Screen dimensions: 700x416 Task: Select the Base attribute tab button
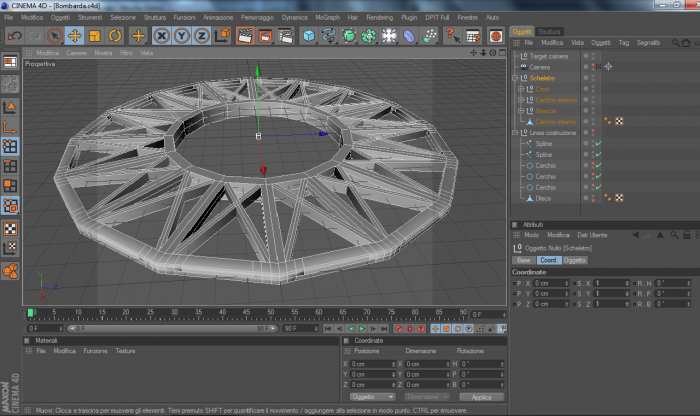point(524,260)
